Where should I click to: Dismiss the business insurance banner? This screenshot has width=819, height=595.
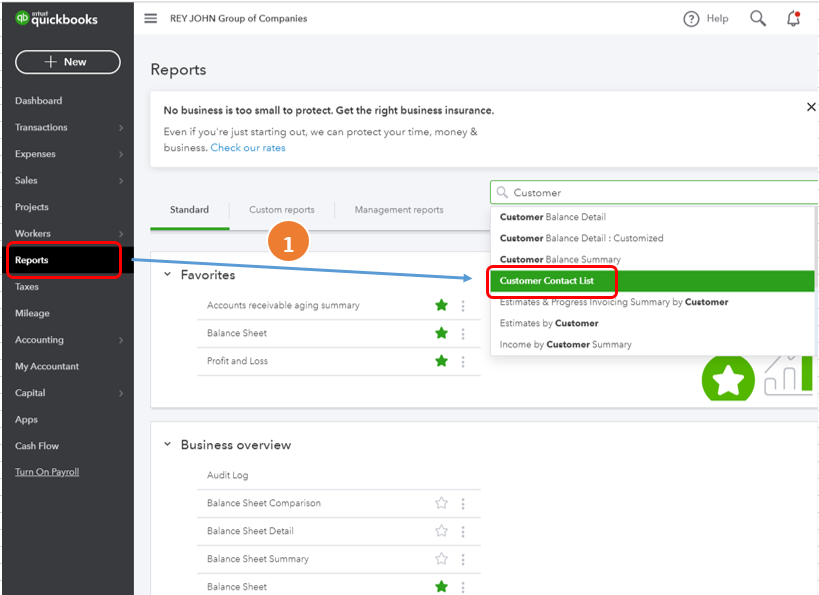pyautogui.click(x=811, y=107)
